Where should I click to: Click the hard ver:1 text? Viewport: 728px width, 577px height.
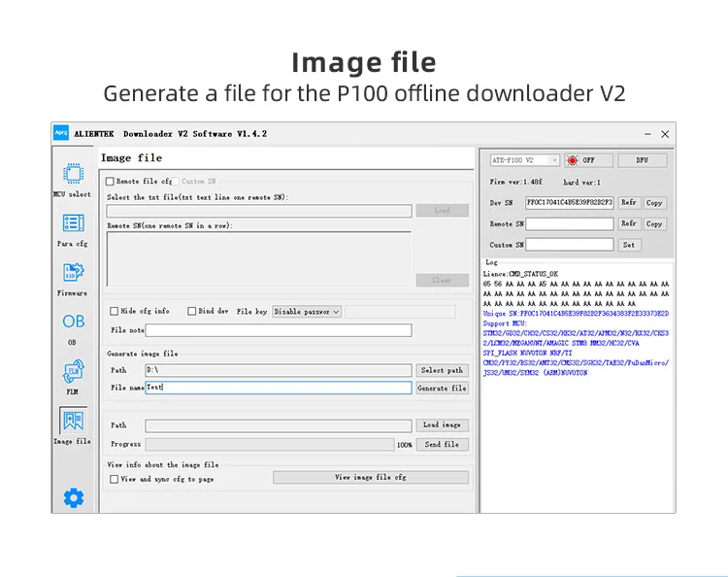[581, 182]
